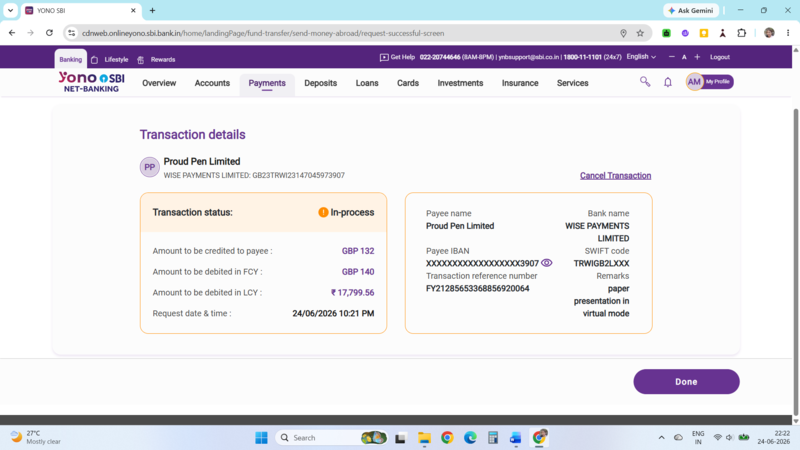
Task: Open a new browser tab
Action: pos(152,10)
